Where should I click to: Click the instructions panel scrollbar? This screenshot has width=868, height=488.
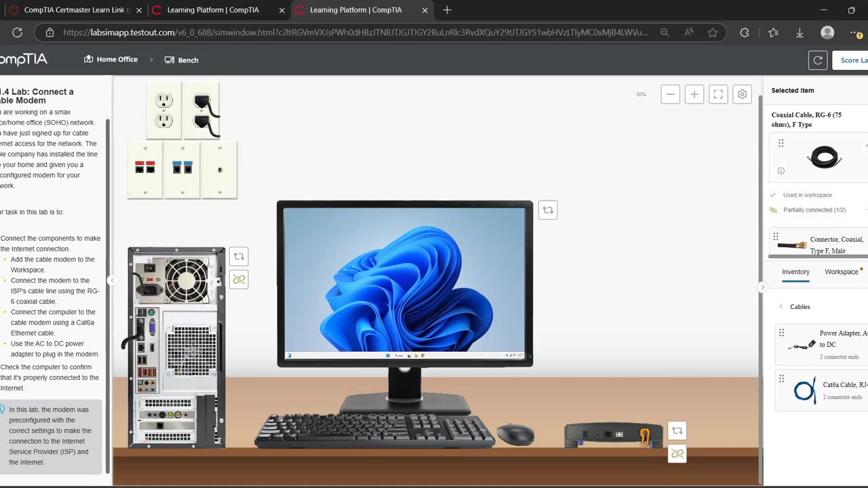click(x=107, y=295)
